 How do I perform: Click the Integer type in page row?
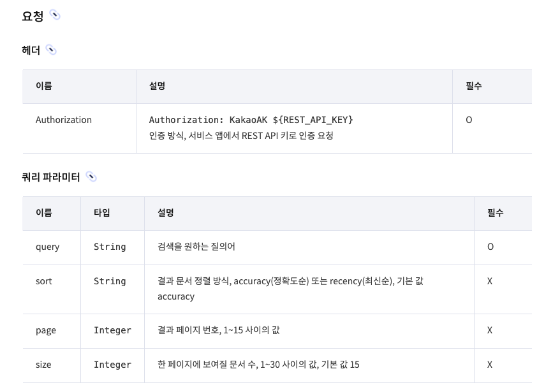click(x=112, y=330)
